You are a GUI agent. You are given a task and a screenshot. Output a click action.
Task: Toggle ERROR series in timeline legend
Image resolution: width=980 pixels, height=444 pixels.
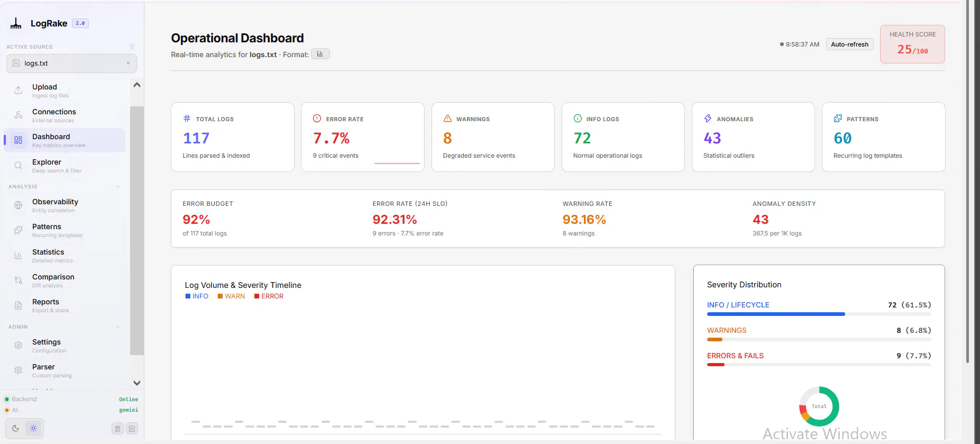(x=269, y=296)
